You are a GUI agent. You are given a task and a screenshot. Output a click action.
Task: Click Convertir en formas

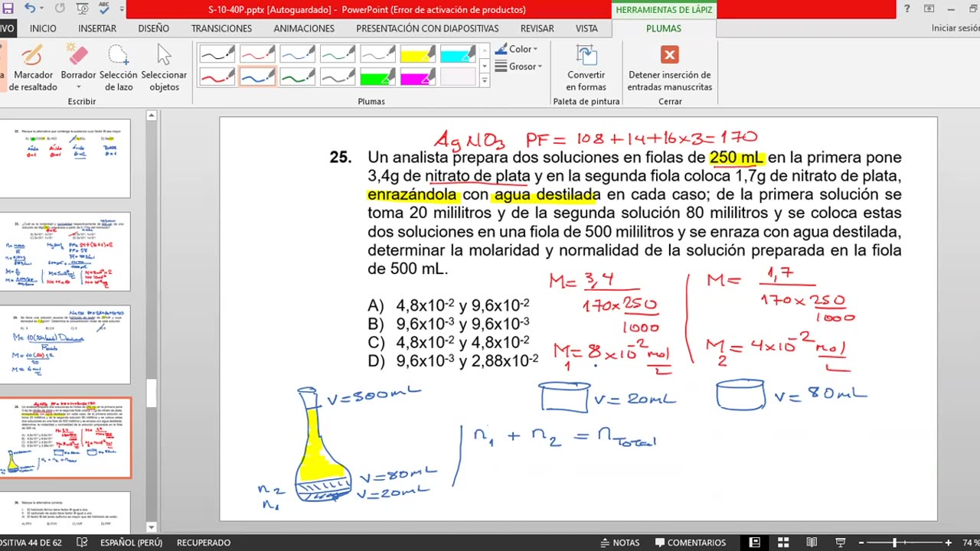pyautogui.click(x=586, y=67)
